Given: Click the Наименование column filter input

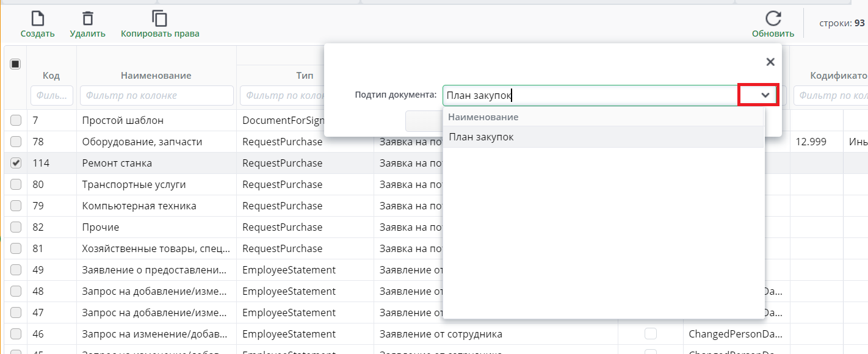Looking at the screenshot, I should pos(156,95).
